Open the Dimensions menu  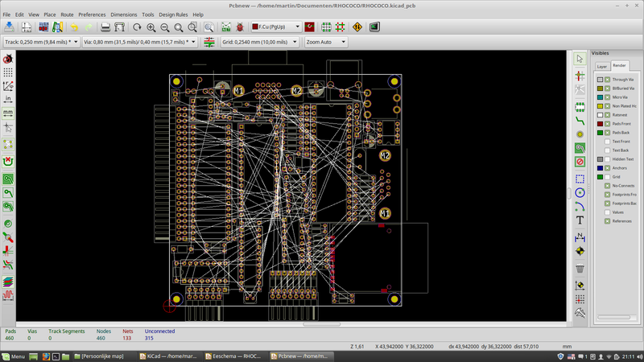124,14
